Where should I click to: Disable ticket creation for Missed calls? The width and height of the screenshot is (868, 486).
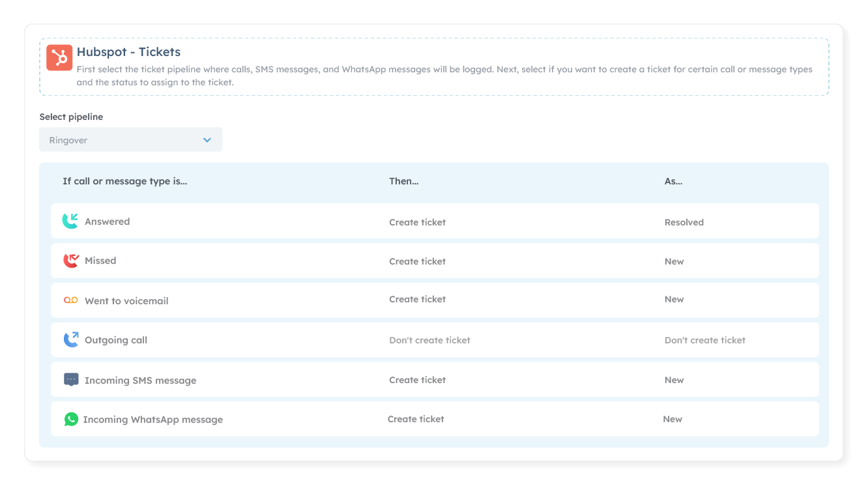(x=417, y=261)
